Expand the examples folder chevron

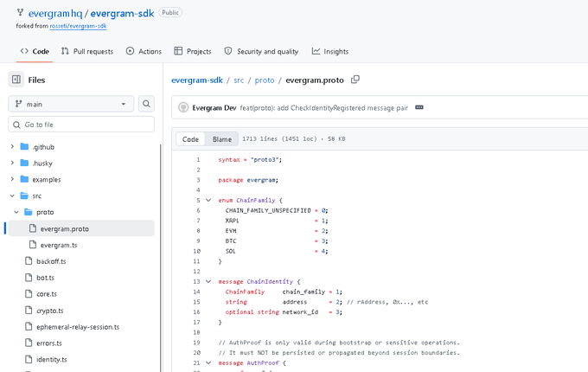pyautogui.click(x=12, y=179)
